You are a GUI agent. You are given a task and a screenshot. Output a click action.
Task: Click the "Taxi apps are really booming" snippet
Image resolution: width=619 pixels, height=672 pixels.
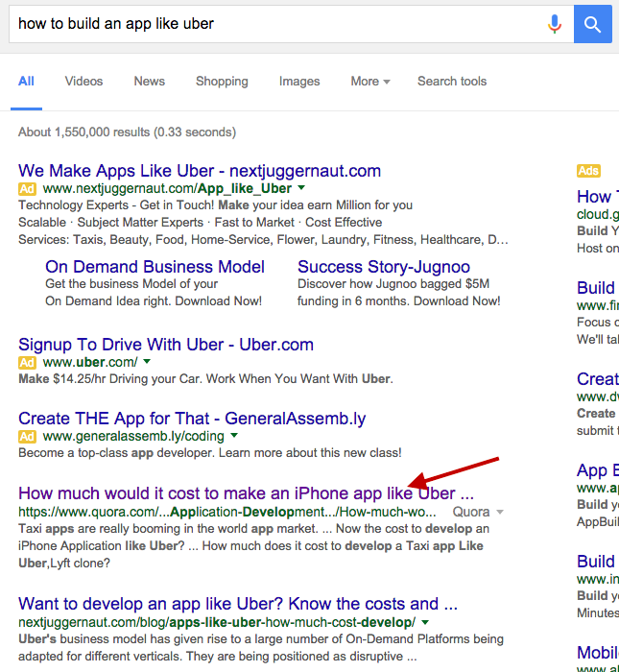[x=253, y=545]
